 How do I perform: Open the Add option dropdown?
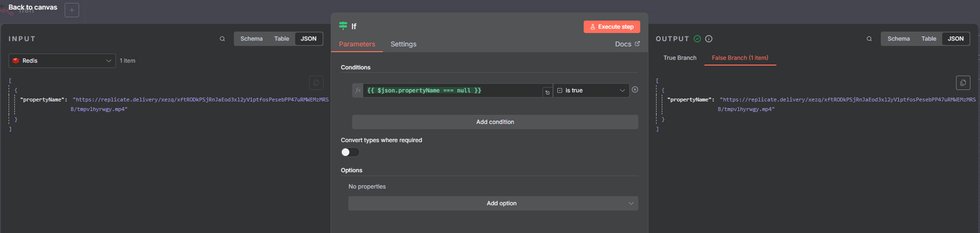click(x=493, y=203)
